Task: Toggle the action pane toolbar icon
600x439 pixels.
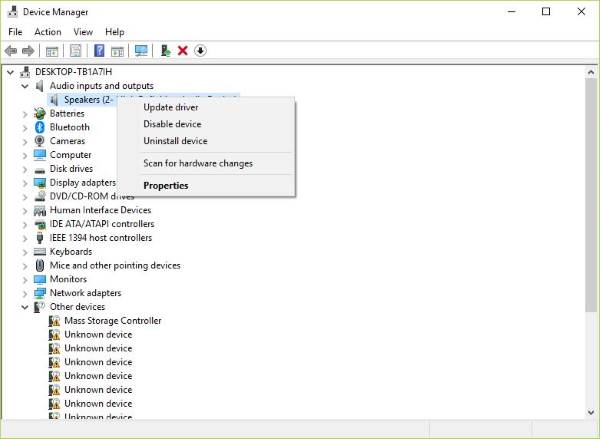Action: click(x=117, y=51)
